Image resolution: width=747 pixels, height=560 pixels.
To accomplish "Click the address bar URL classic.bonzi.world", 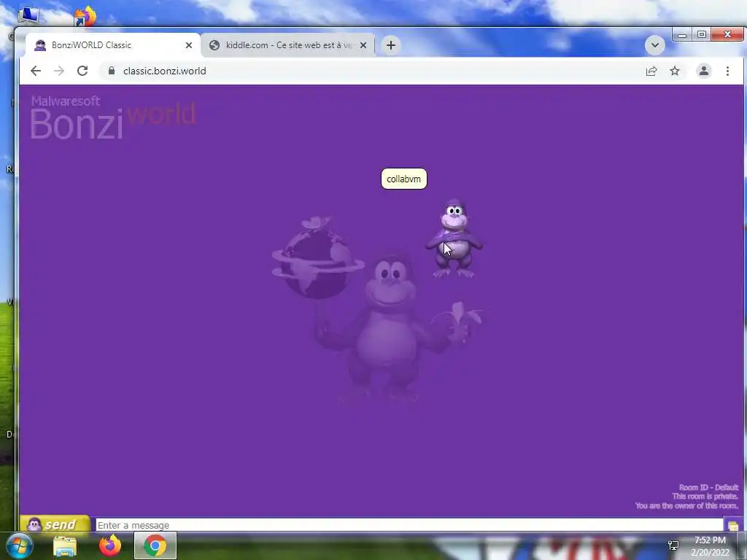I will pyautogui.click(x=164, y=71).
